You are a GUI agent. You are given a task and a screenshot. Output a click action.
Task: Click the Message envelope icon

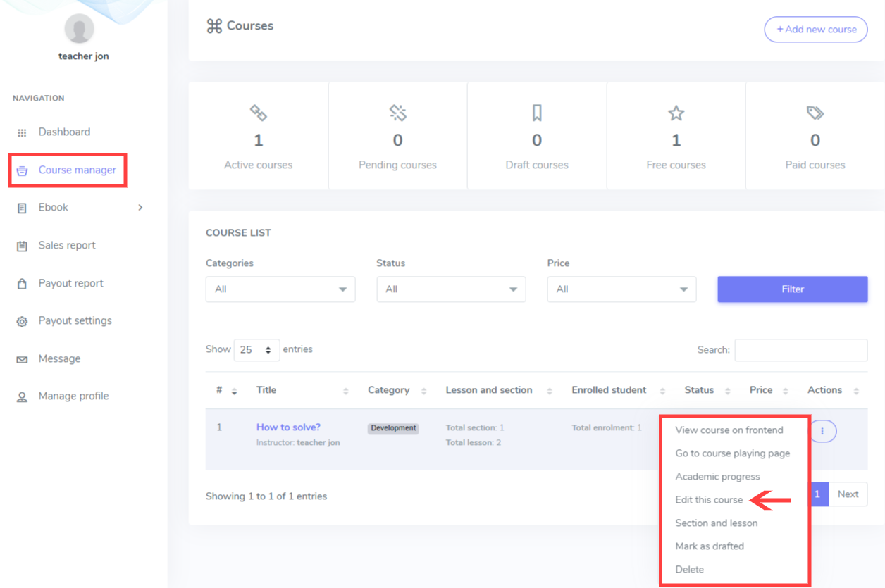[22, 359]
